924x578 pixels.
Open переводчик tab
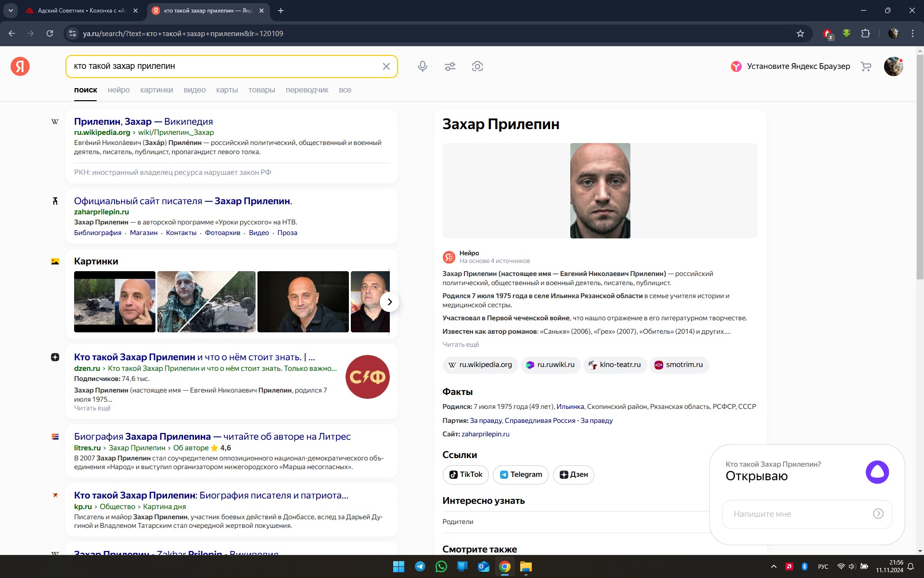pyautogui.click(x=307, y=90)
